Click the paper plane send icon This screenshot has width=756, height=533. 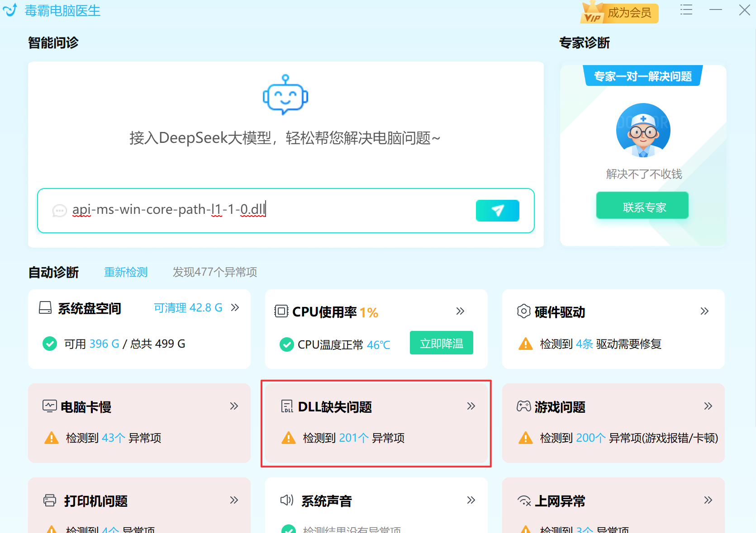pyautogui.click(x=497, y=211)
